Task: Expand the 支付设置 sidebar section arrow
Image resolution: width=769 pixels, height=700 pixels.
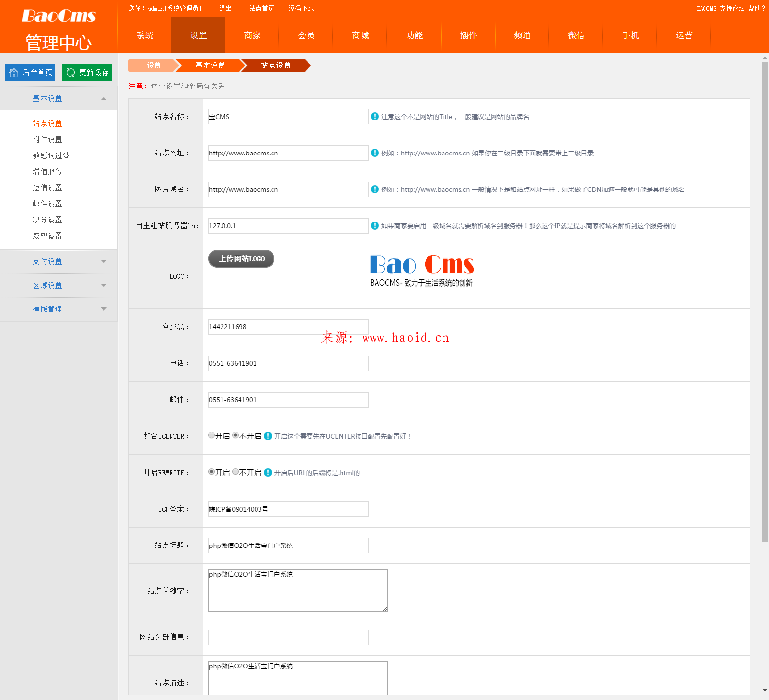Action: click(x=103, y=261)
